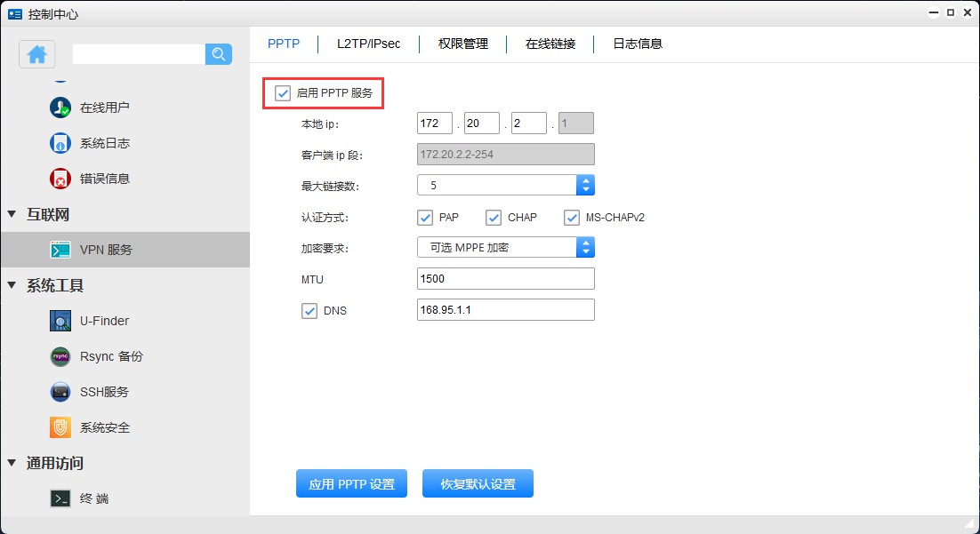The image size is (980, 534).
Task: Open 系统安全 (System Security)
Action: click(x=104, y=427)
